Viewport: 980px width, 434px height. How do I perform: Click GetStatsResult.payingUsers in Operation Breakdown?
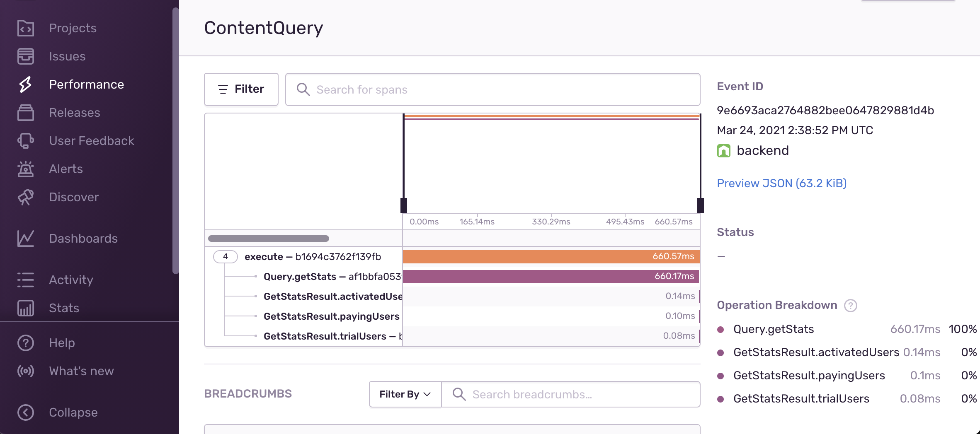pos(809,376)
